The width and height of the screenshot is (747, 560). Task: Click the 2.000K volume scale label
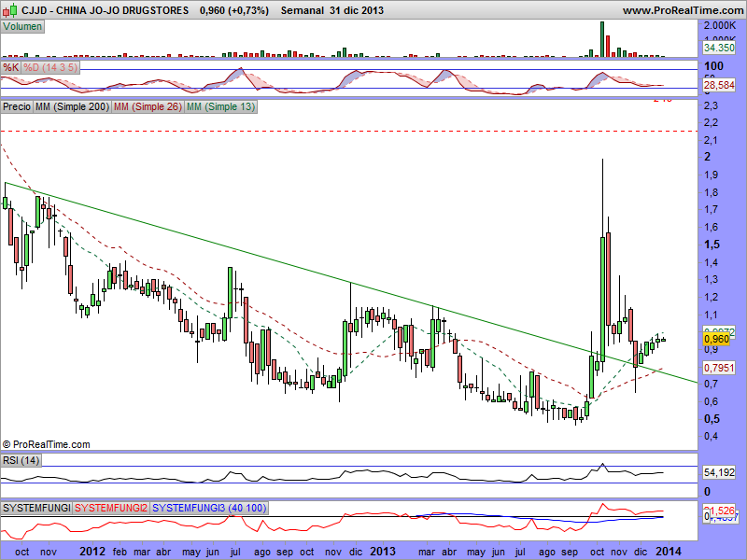tap(720, 25)
